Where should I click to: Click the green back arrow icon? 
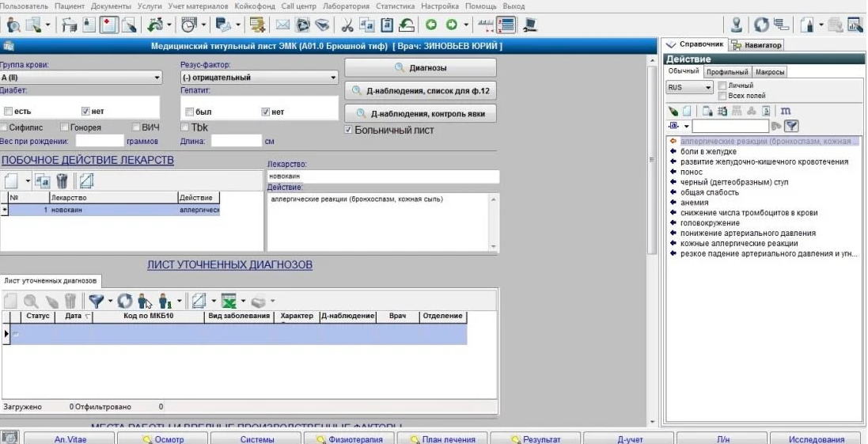431,25
